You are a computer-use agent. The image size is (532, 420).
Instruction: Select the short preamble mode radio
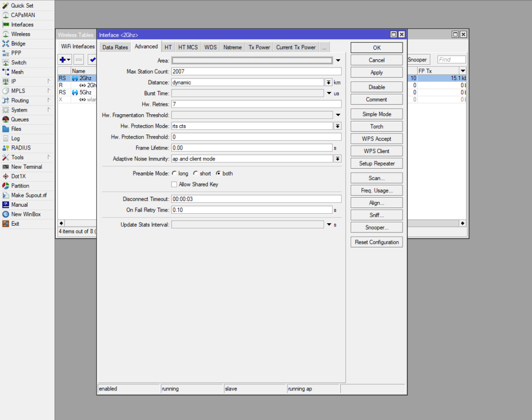pyautogui.click(x=195, y=173)
